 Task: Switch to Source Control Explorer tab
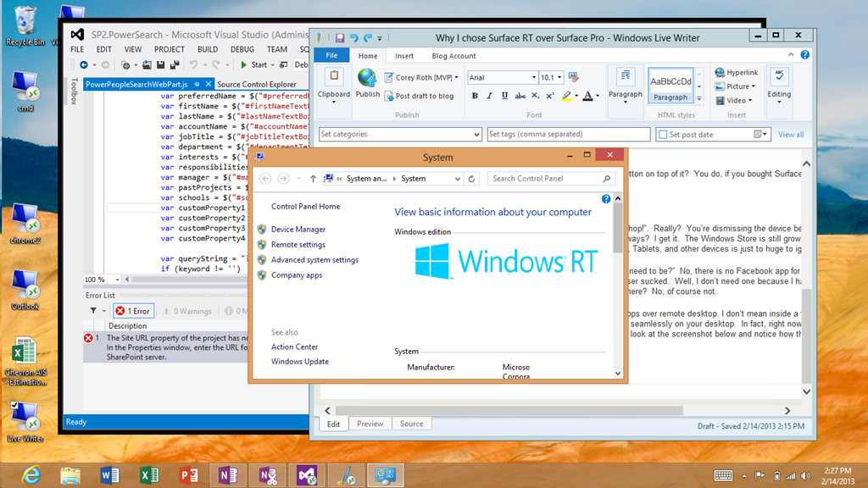256,84
